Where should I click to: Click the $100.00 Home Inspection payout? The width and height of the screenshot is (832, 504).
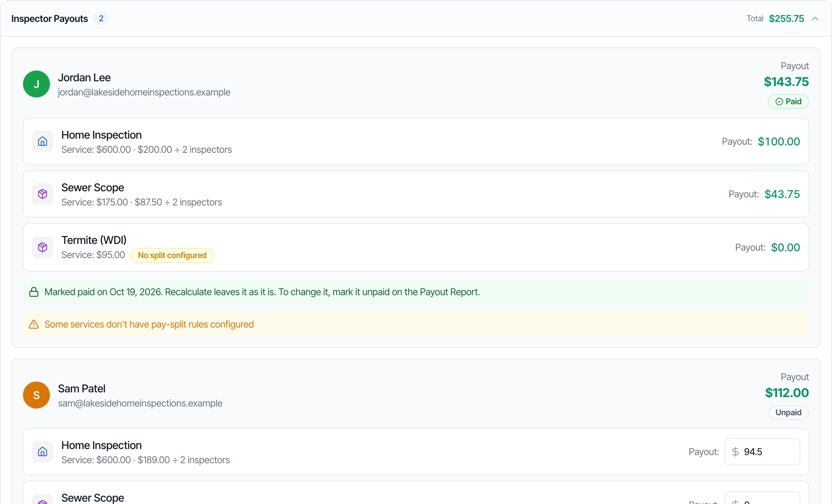779,141
